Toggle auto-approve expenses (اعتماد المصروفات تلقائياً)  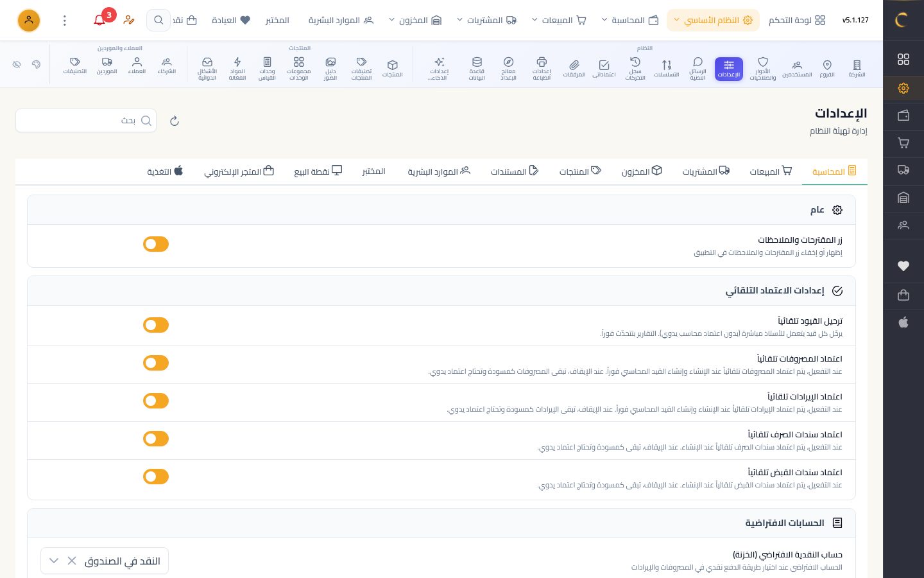[x=156, y=363]
